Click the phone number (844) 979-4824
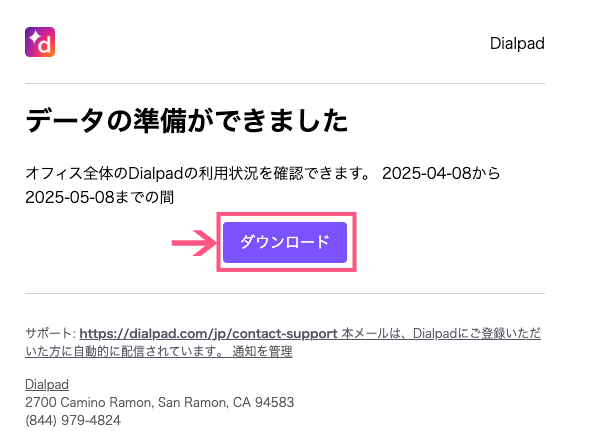The height and width of the screenshot is (441, 590). (73, 420)
